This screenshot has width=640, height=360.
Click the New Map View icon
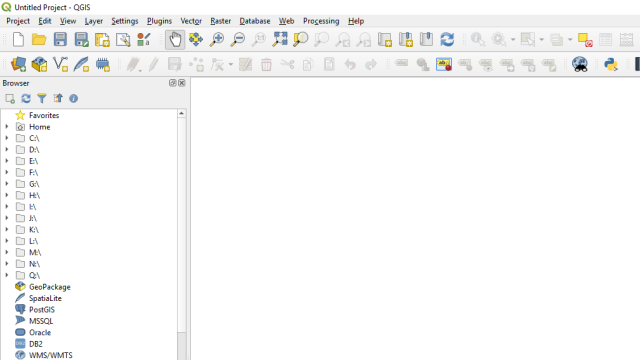(x=384, y=40)
